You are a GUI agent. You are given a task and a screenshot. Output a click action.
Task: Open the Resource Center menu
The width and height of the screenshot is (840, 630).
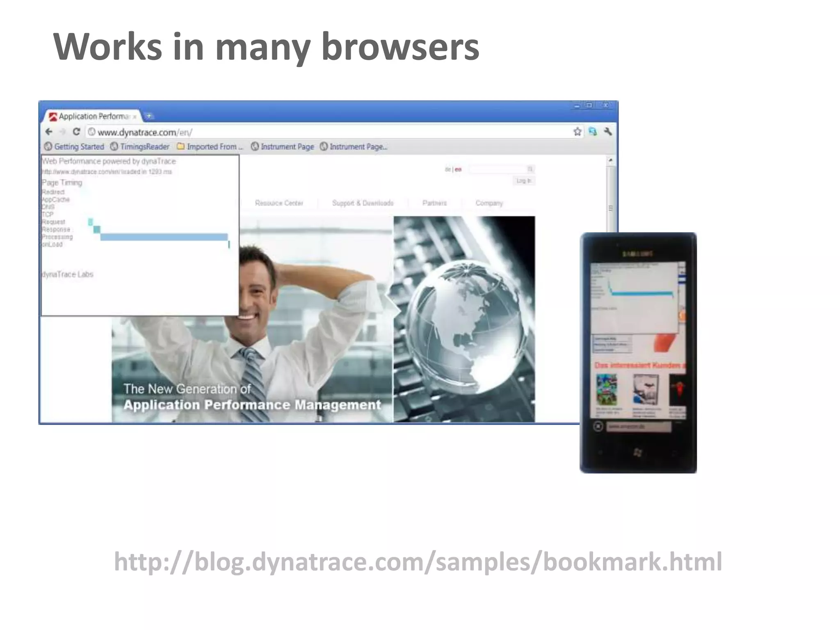(279, 203)
